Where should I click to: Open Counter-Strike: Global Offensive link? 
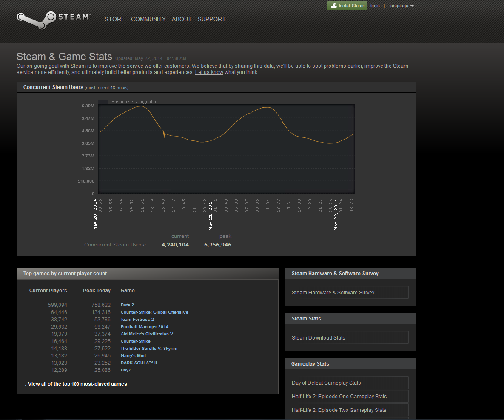pos(154,312)
